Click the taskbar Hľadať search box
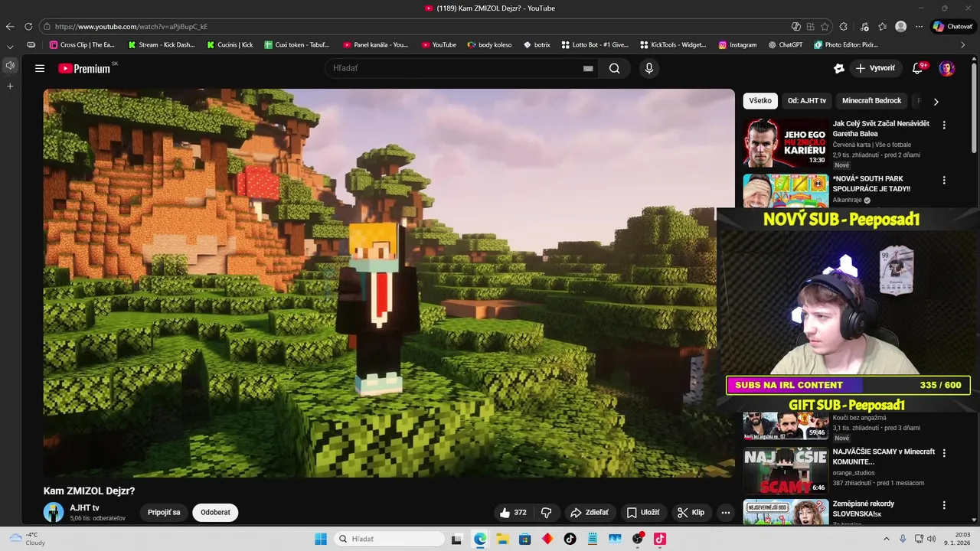 click(x=388, y=539)
